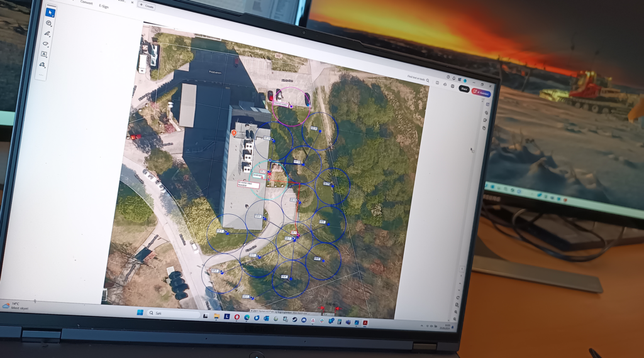Launch the AI Assistant button
Screen dimensions: 644x358
pos(483,92)
